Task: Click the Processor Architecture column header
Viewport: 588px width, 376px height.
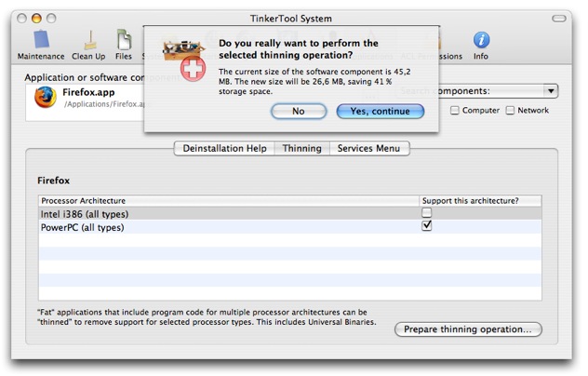Action: coord(229,201)
